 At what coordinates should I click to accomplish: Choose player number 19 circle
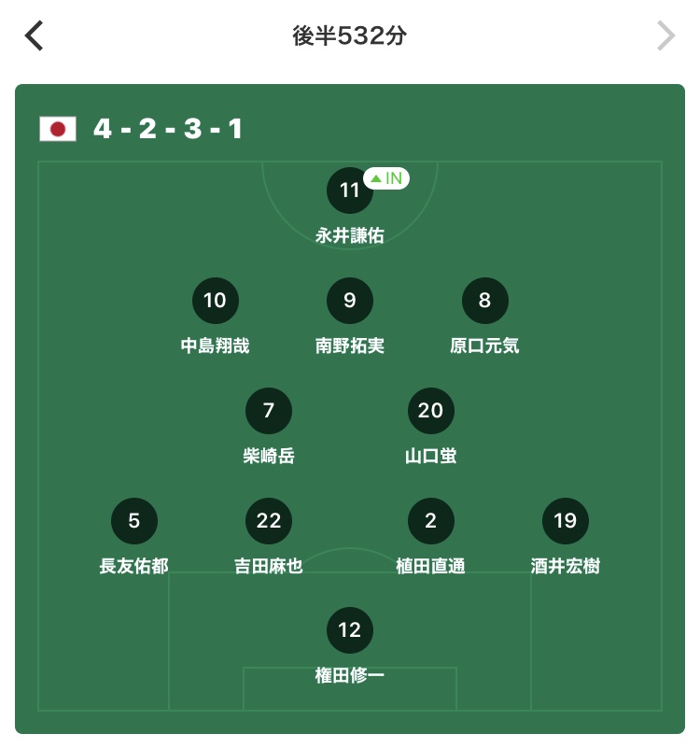click(565, 521)
